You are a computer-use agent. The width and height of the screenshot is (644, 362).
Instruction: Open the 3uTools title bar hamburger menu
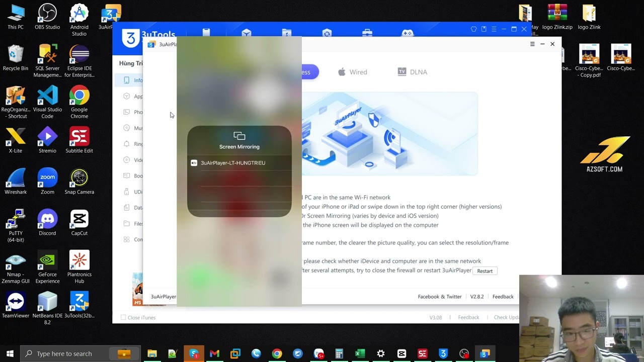pos(494,29)
